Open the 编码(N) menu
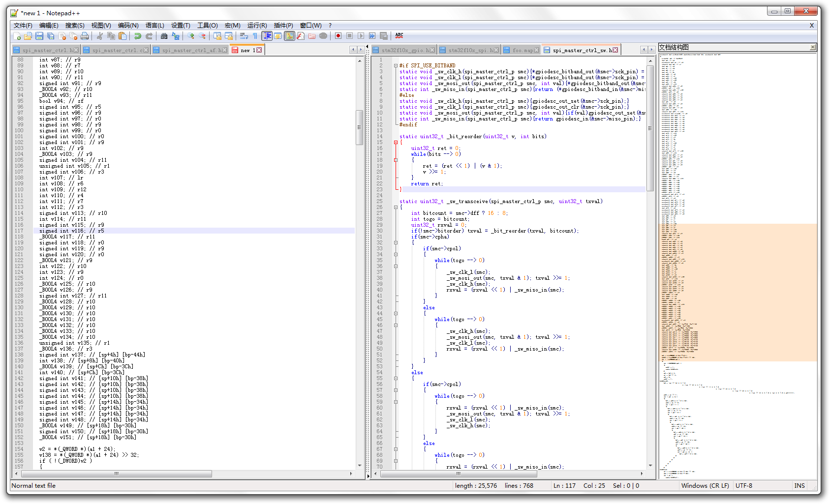 coord(128,26)
